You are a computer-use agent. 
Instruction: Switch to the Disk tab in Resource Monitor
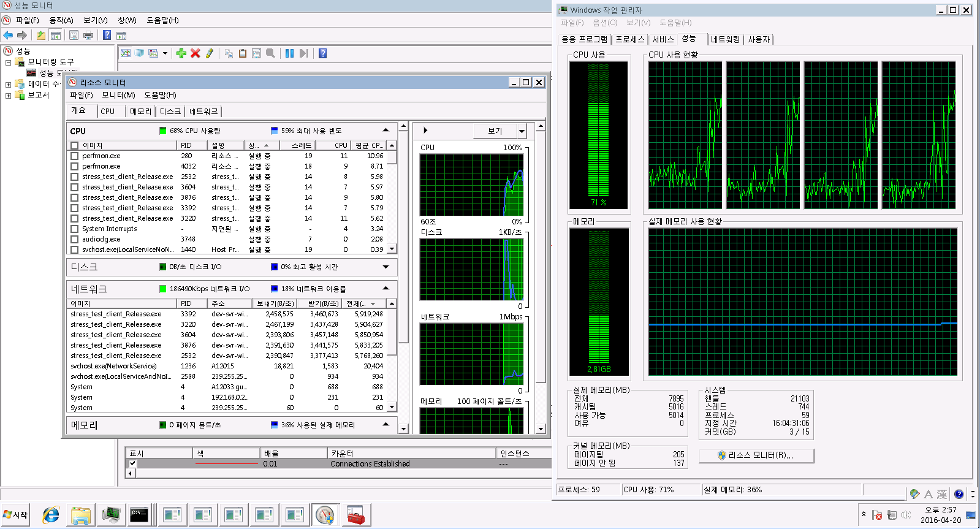point(170,112)
